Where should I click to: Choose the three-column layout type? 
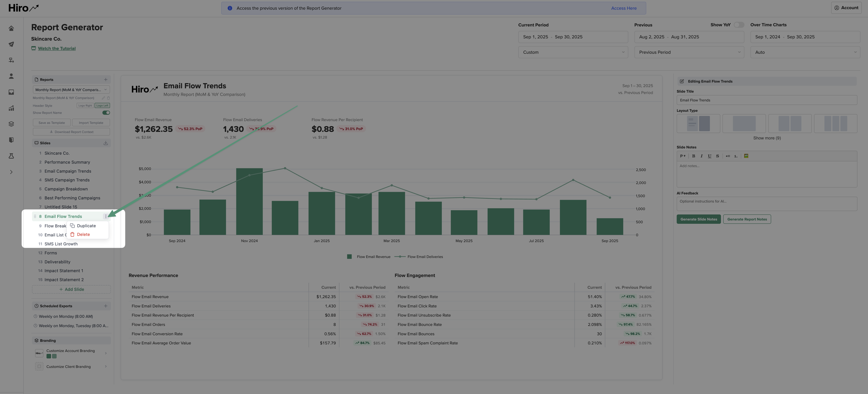point(836,124)
